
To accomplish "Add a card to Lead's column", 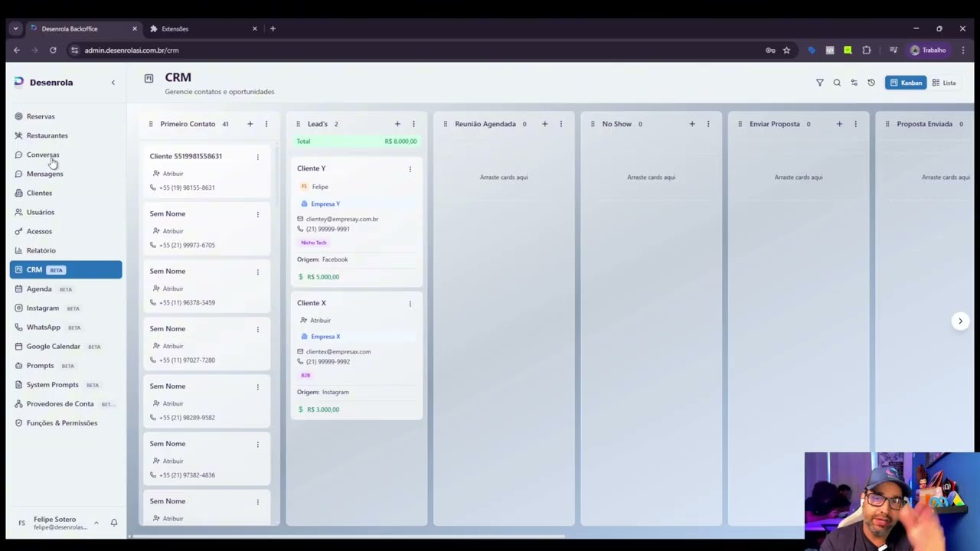I will coord(397,124).
